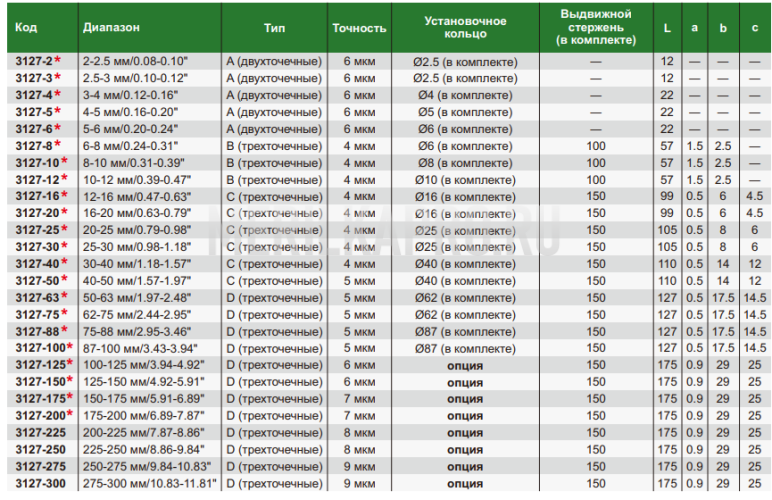Click range 30-40 мм/1.18-1.57"
This screenshot has width=772, height=500.
137,264
